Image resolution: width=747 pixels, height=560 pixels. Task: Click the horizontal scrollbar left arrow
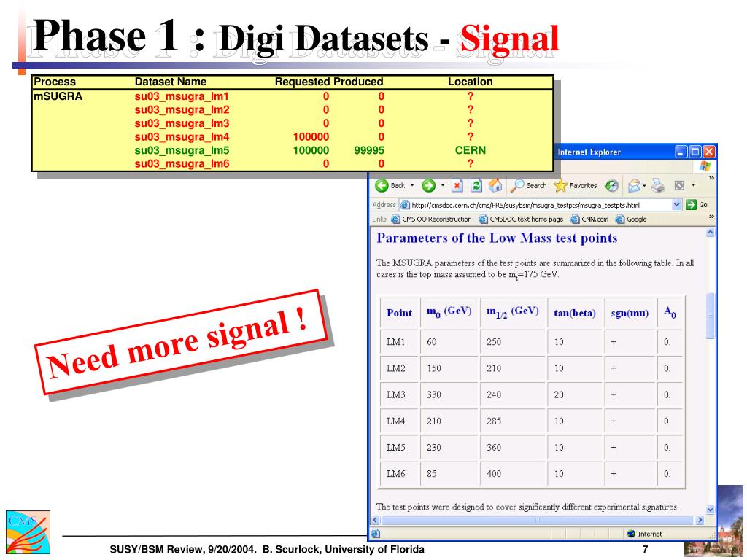click(x=376, y=520)
